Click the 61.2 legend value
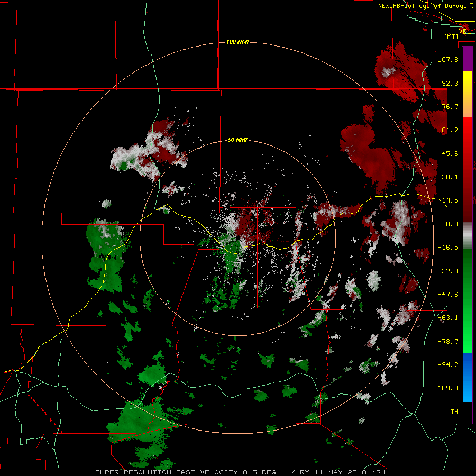Screen dimensions: 476x476 pos(450,130)
